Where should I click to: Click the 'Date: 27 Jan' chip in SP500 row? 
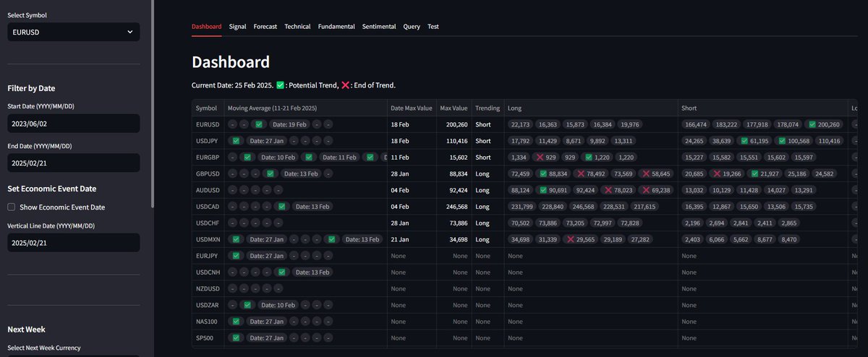click(x=266, y=338)
